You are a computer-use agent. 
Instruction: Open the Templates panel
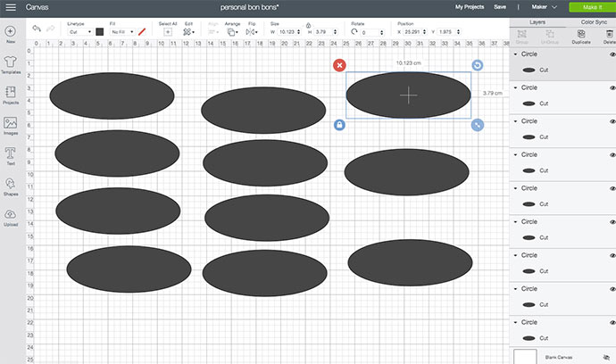[x=10, y=62]
